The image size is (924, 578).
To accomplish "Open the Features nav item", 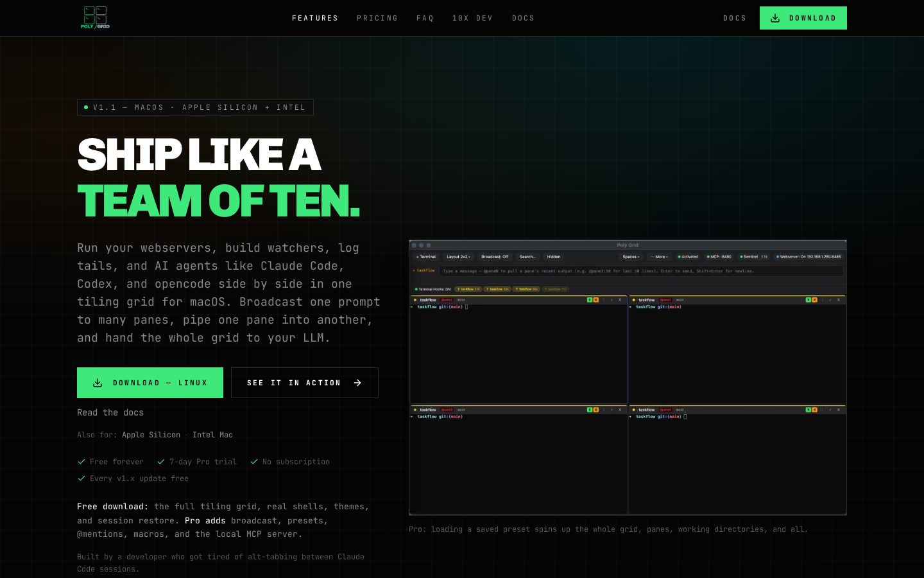I will [x=315, y=18].
